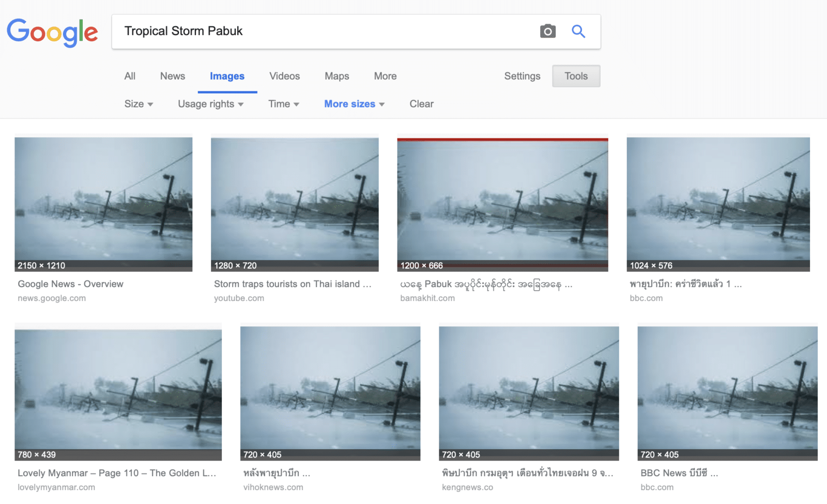Open the 1280 × 720 YouTube storm thumbnail

(295, 204)
